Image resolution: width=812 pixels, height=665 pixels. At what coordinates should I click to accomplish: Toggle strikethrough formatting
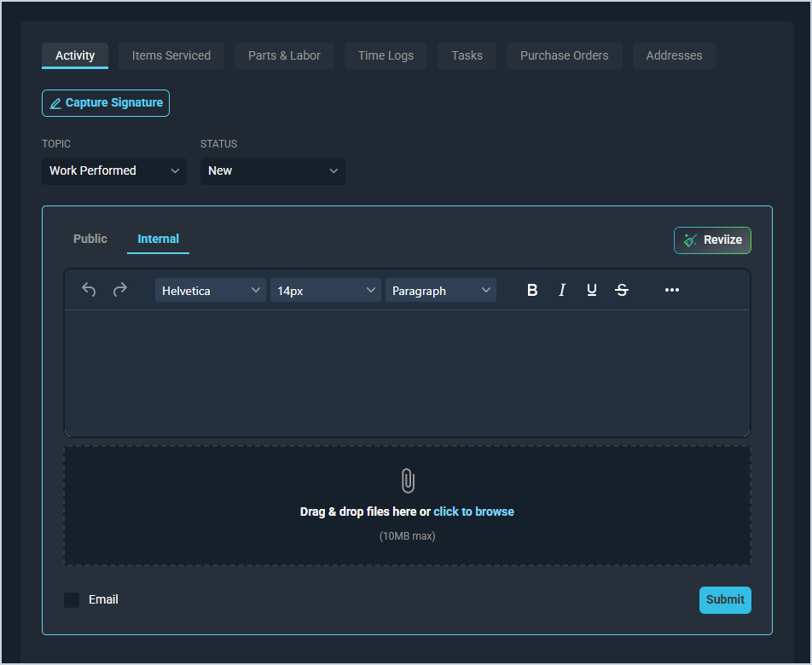coord(622,290)
